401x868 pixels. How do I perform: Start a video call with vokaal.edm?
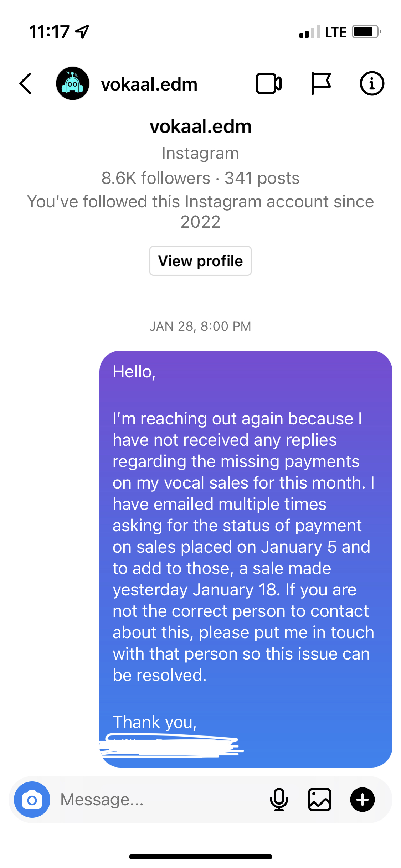coord(269,84)
